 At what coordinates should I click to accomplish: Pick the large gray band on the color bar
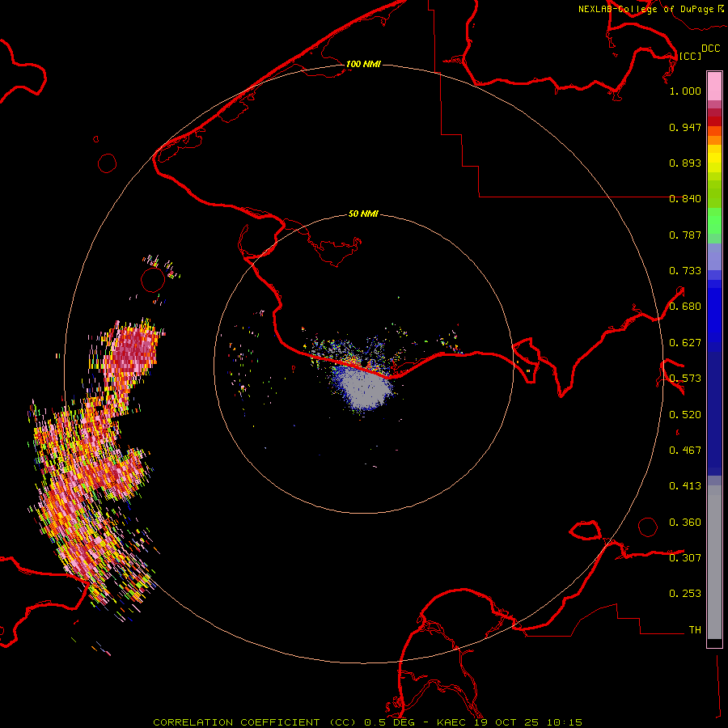point(714,562)
